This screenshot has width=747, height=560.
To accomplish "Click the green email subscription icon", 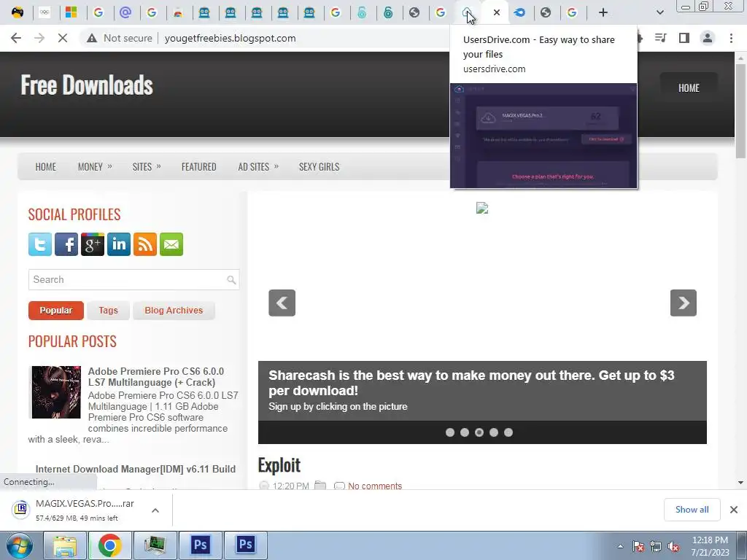I will click(x=171, y=244).
